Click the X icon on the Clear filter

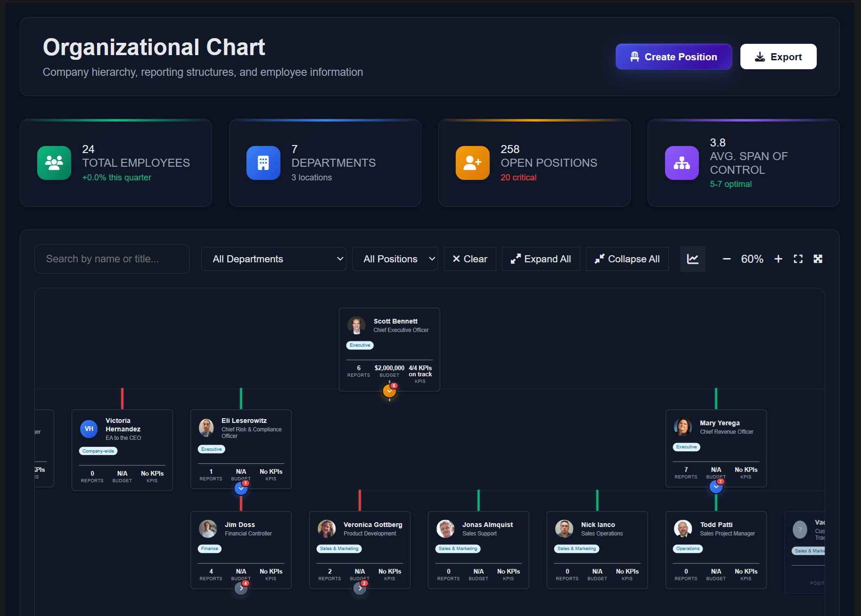456,259
